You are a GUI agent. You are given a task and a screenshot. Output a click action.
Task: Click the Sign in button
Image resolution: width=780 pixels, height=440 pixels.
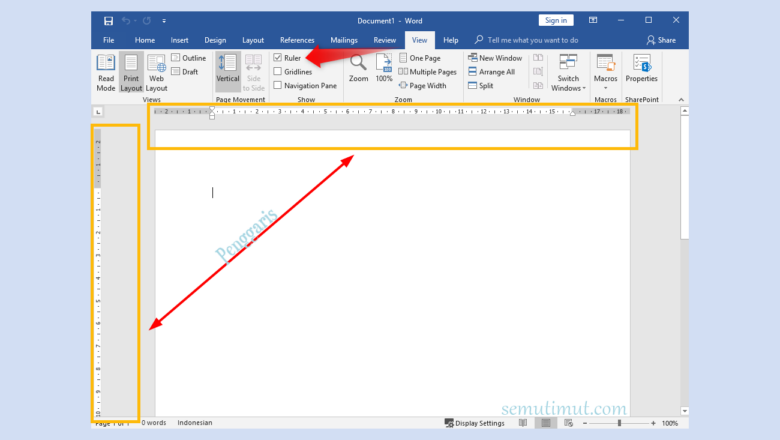[556, 20]
